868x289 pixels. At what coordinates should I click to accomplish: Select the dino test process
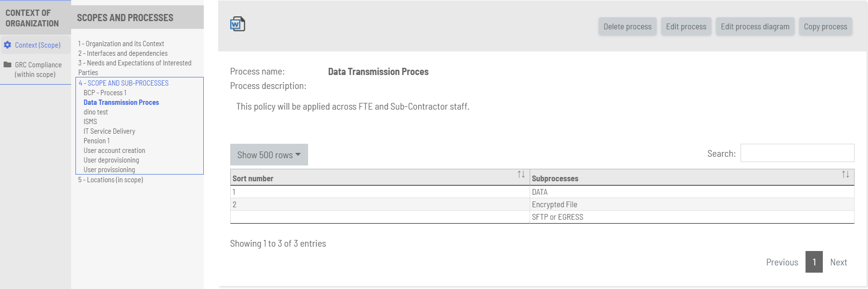point(97,112)
